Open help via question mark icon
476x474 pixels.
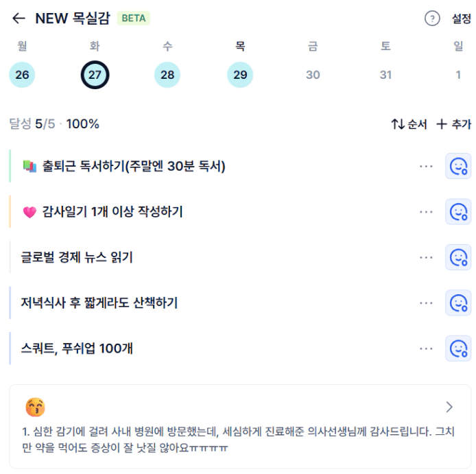pos(431,19)
